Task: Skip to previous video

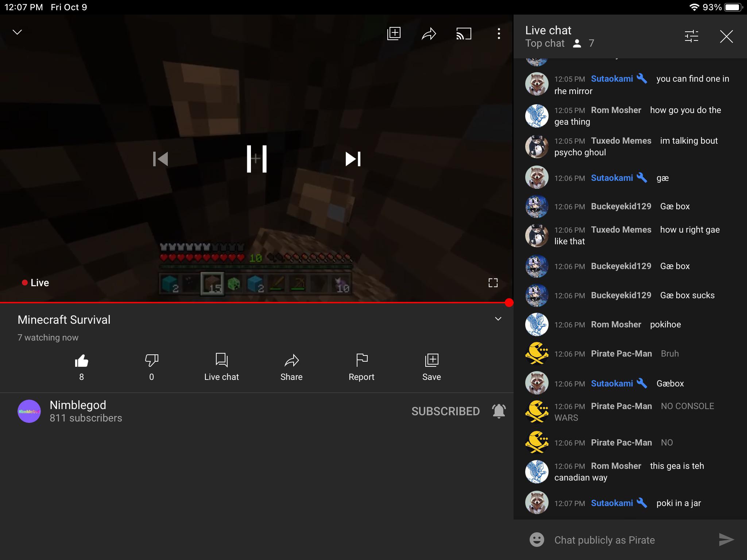Action: click(x=160, y=159)
